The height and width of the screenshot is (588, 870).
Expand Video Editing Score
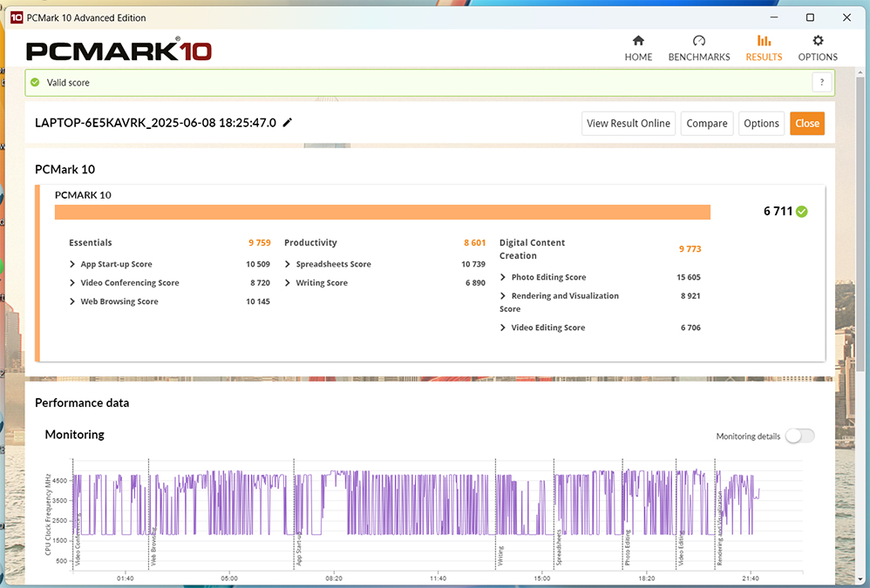503,328
